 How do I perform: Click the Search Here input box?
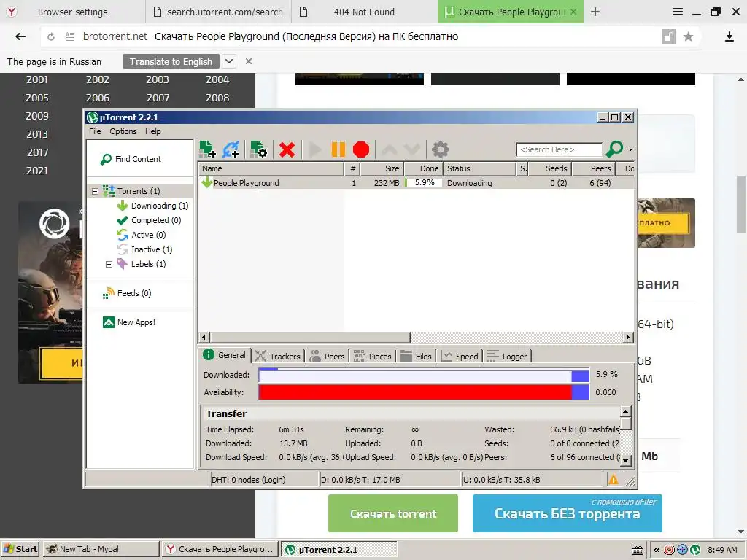coord(559,149)
